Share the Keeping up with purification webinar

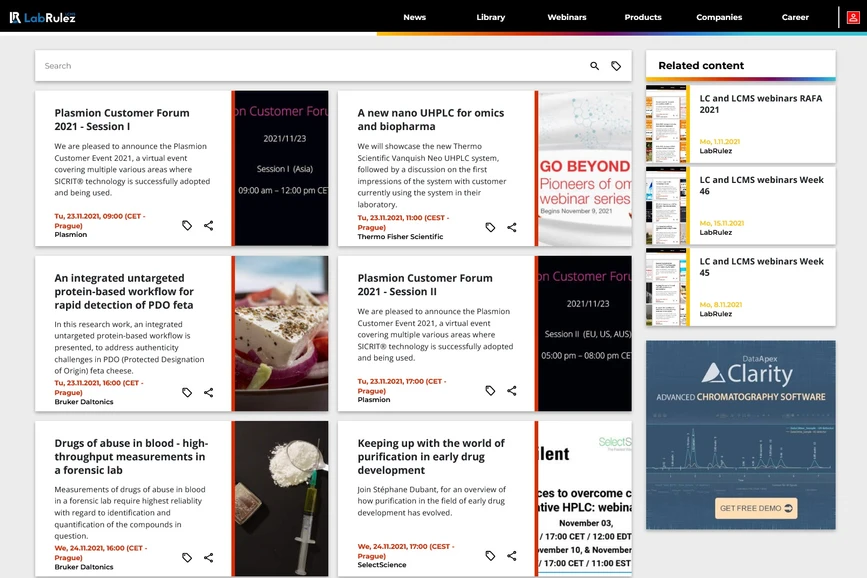point(511,556)
